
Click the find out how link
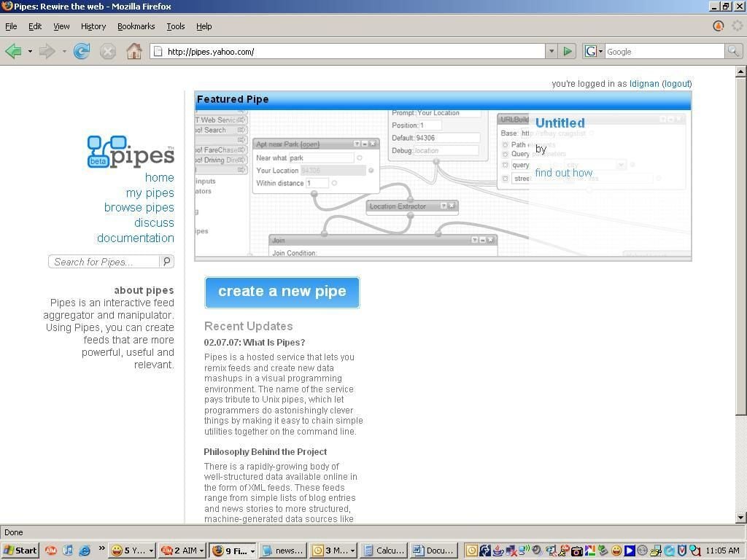tap(564, 173)
